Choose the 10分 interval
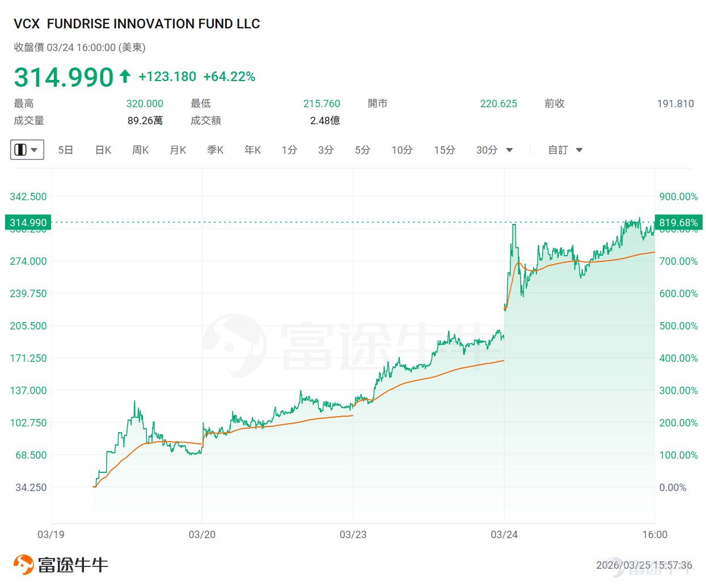 (x=402, y=150)
